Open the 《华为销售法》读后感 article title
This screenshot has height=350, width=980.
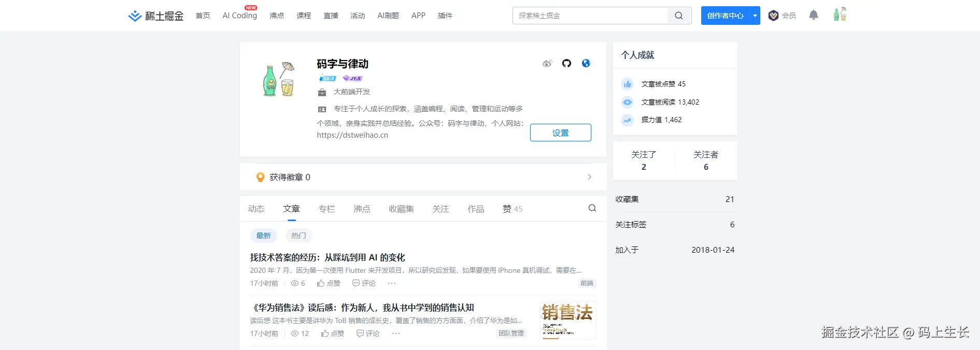click(362, 308)
